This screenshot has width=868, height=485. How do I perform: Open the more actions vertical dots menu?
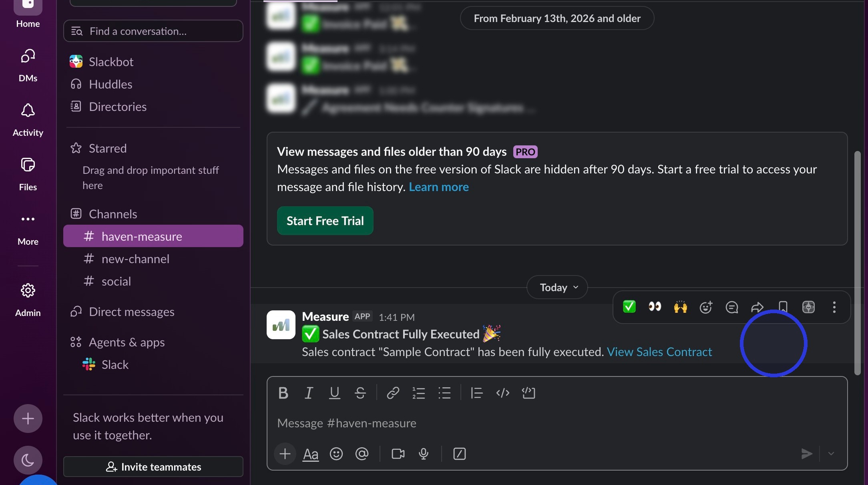coord(834,307)
